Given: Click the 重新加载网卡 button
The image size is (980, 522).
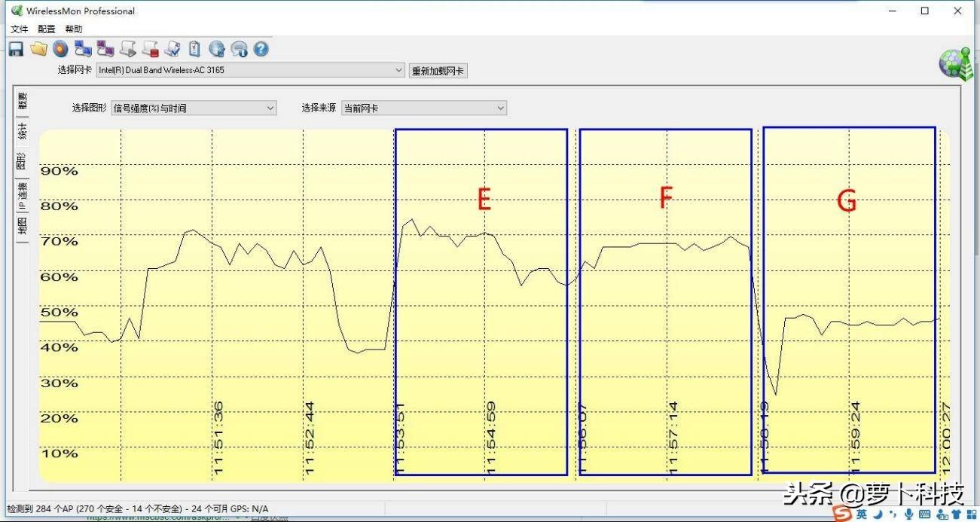Looking at the screenshot, I should coord(438,71).
